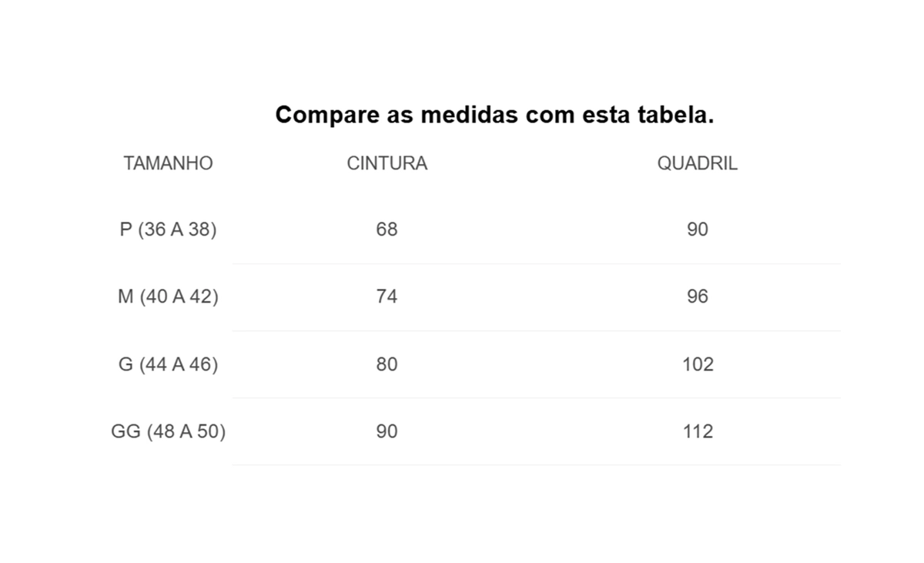Select the 90 value in the CINTURA column
This screenshot has height=563, width=924.
coord(387,431)
